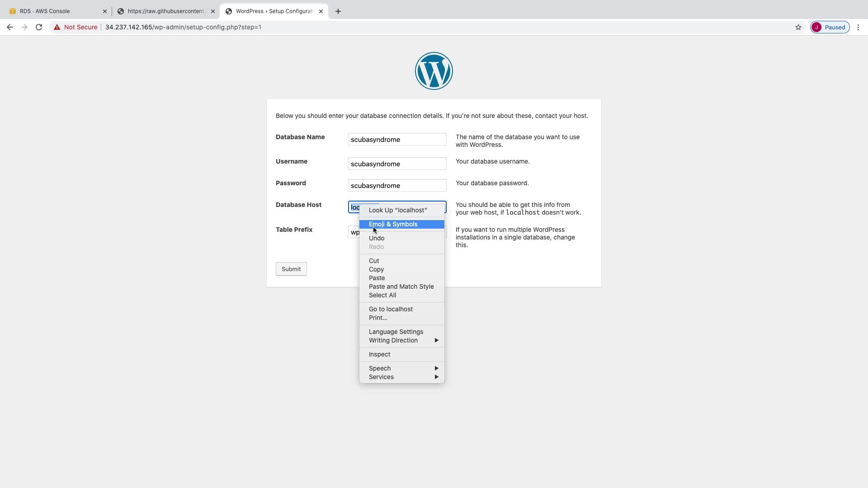The width and height of the screenshot is (868, 488).
Task: Focus the Password text field
Action: [397, 185]
